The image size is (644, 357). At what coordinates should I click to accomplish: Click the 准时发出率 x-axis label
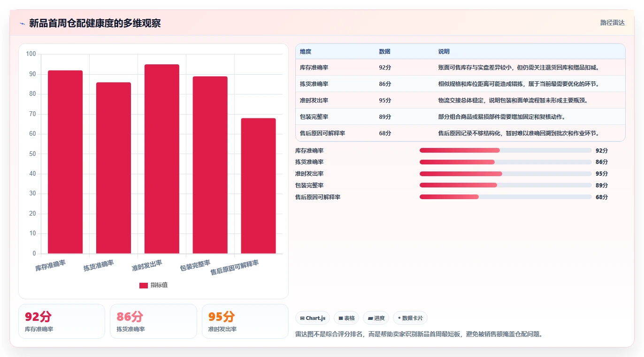click(x=147, y=266)
